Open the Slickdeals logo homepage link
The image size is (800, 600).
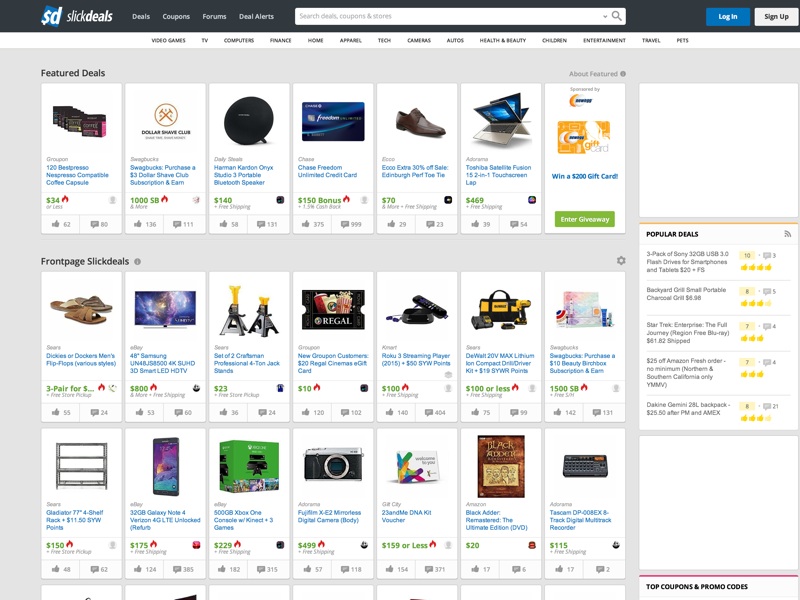point(77,16)
